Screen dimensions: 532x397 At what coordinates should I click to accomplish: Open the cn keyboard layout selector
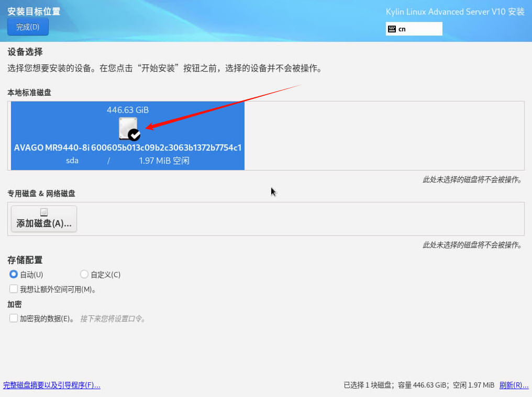click(414, 28)
